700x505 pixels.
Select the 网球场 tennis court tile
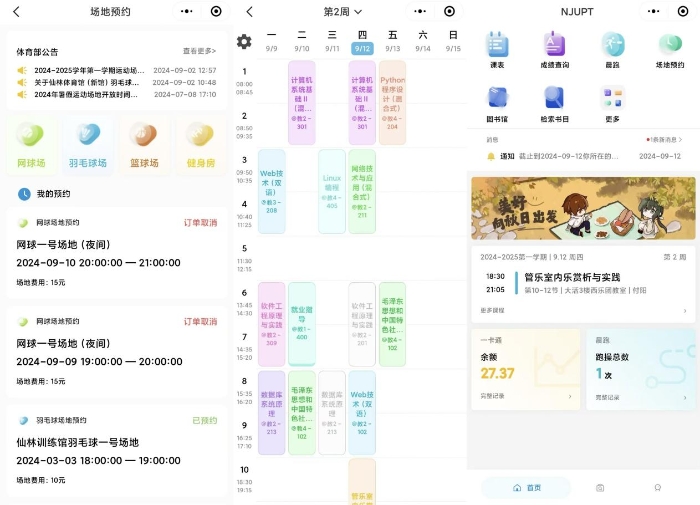tap(31, 146)
